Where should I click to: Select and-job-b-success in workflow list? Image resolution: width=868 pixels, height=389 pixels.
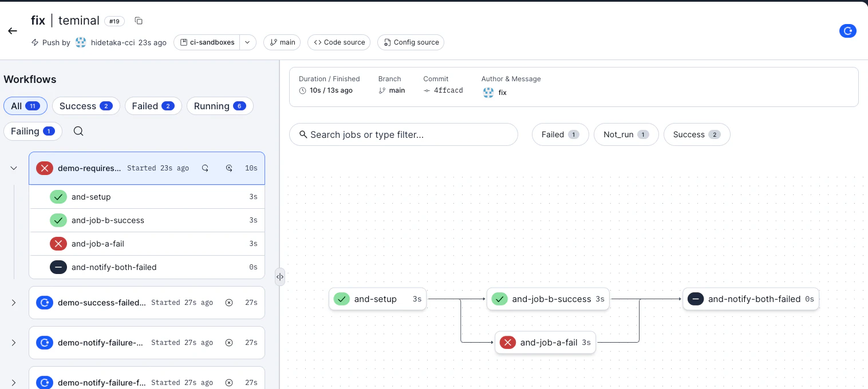pyautogui.click(x=147, y=220)
